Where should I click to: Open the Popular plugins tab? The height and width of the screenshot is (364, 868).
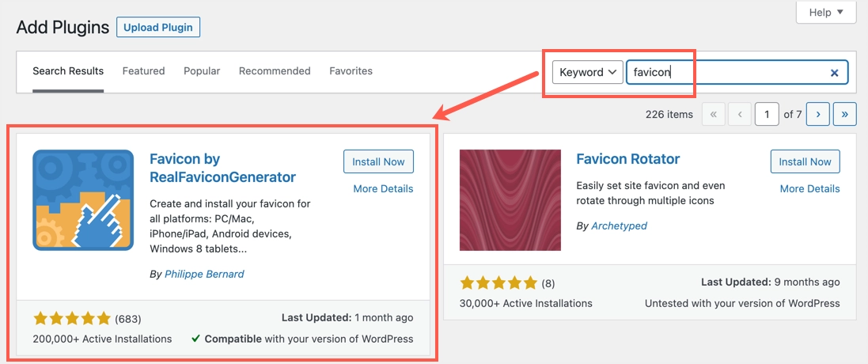[202, 71]
